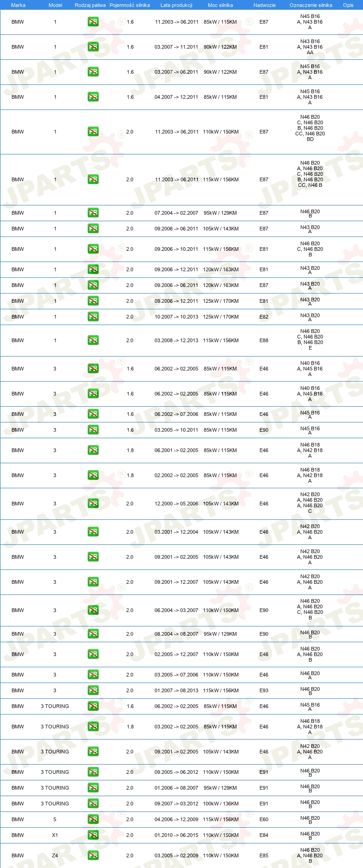Screen dimensions: 363x868
Task: Click the date range 09.2005 -> 06.2012
Action: tap(176, 772)
